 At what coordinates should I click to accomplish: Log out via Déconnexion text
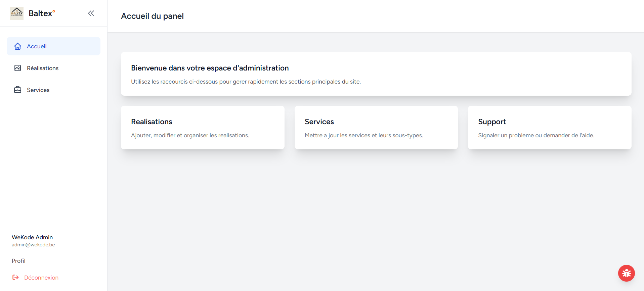pos(41,278)
